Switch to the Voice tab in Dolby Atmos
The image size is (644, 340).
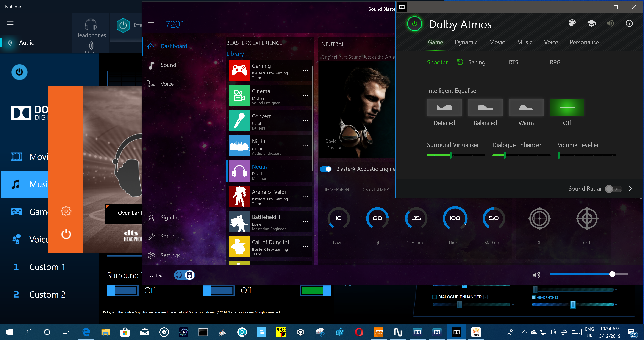[x=551, y=42]
